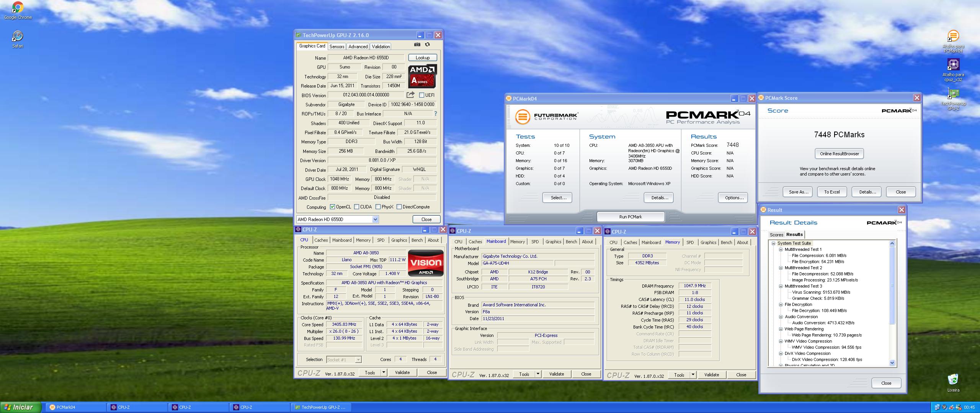The width and height of the screenshot is (980, 413).
Task: Click the Core Speed value field
Action: coord(344,324)
